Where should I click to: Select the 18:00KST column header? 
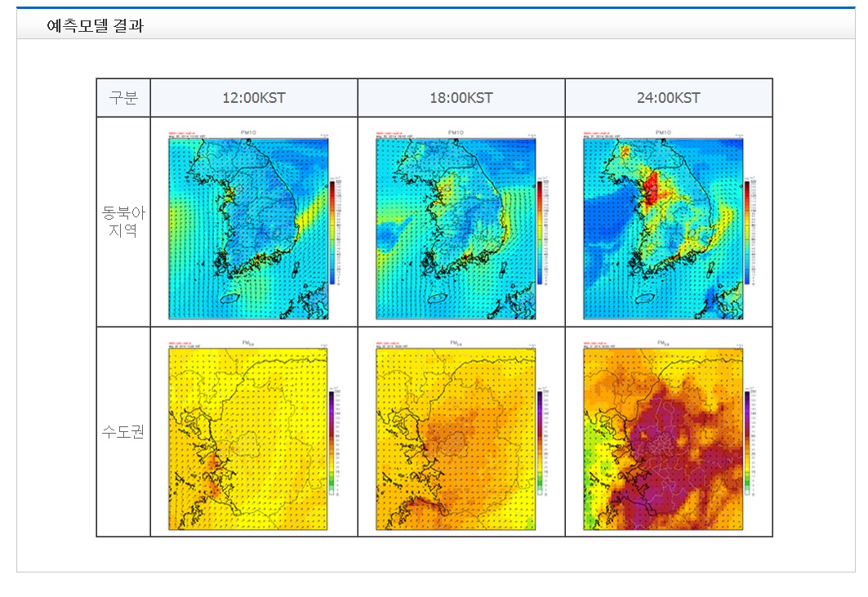click(461, 98)
